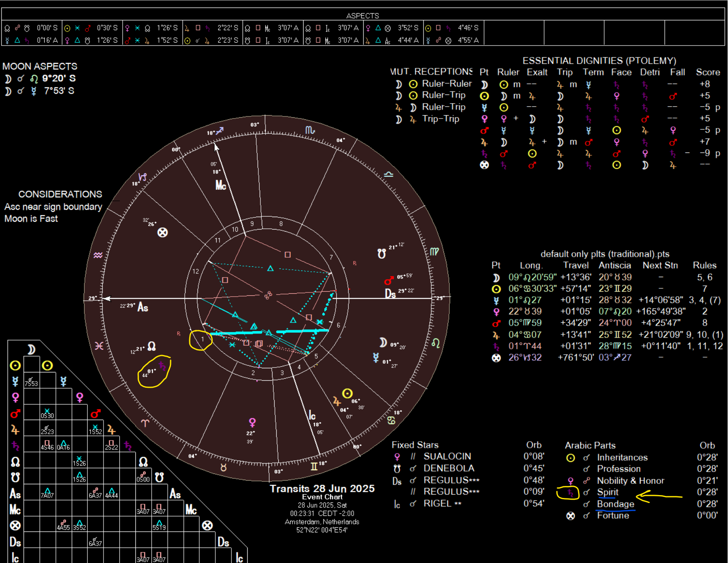This screenshot has height=563, width=728.
Task: Select the Moon crescent glyph at 09° Leo in the wheel
Action: pos(383,343)
